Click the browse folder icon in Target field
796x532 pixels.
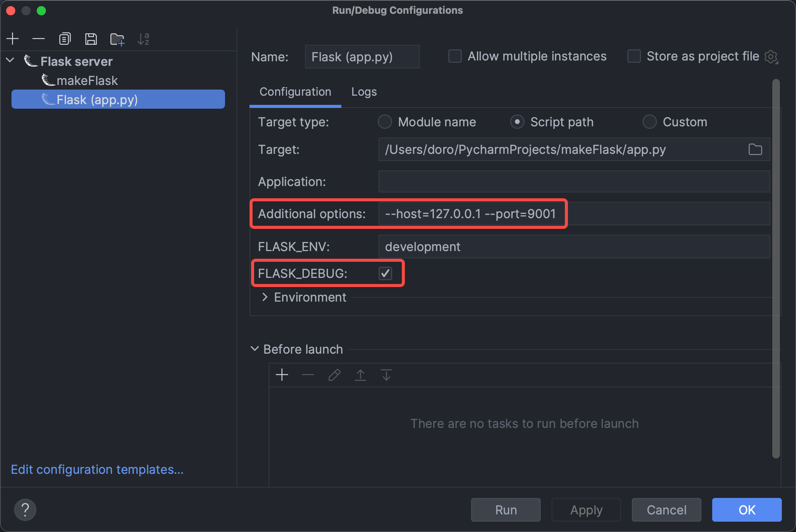pos(755,149)
